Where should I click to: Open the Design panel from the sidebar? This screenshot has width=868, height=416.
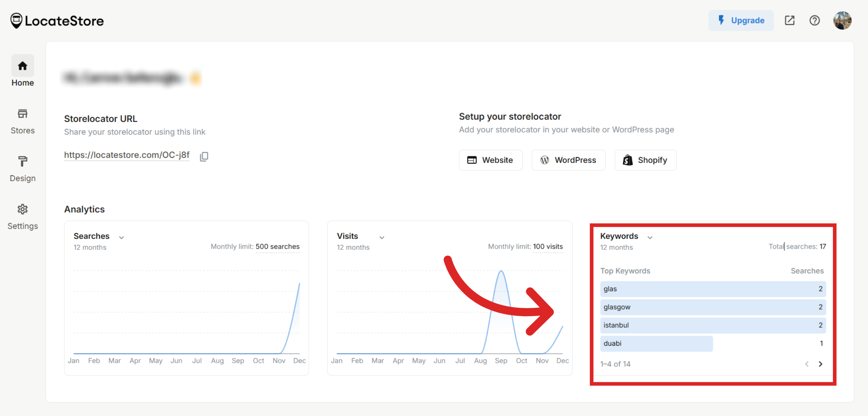point(22,168)
